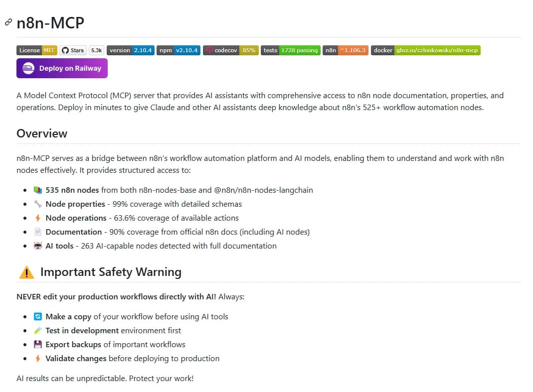
Task: Click the document emoji beside Documentation
Action: coord(37,232)
